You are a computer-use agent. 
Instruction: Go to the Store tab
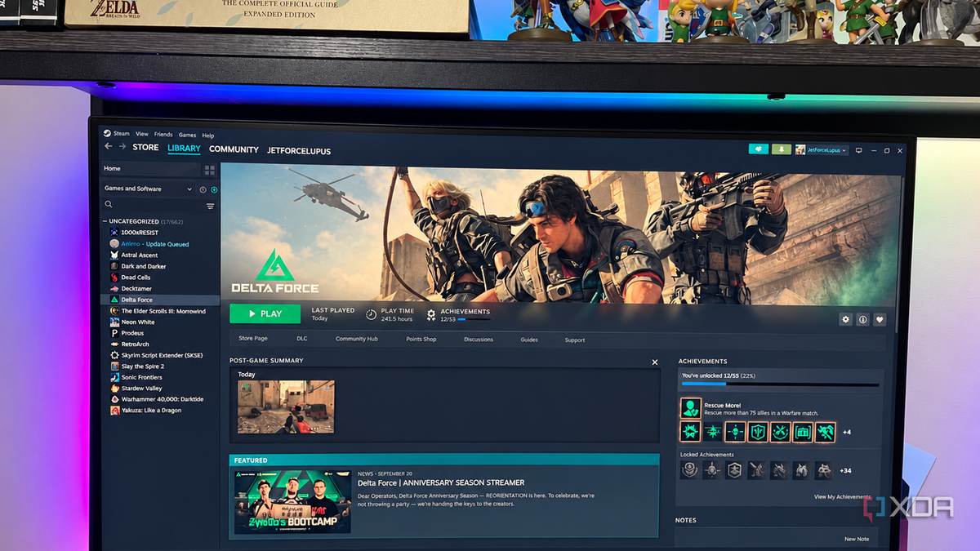point(145,148)
